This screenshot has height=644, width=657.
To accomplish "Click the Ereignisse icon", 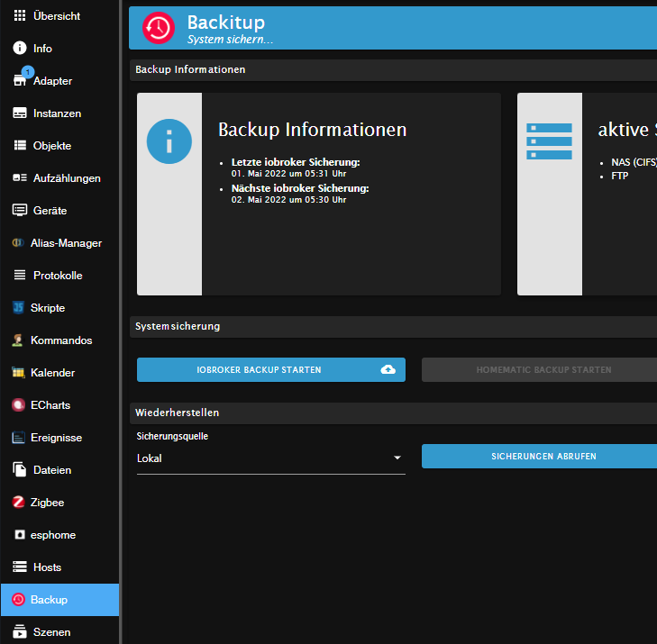I will (18, 438).
